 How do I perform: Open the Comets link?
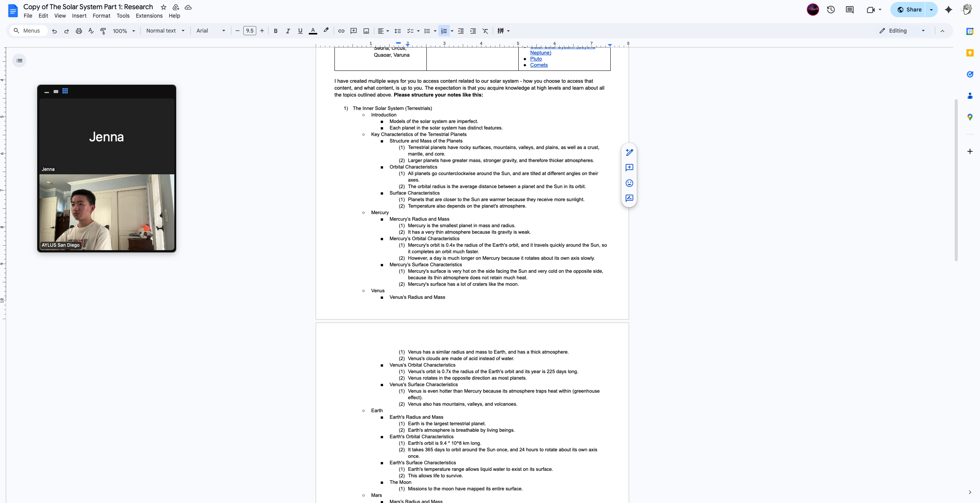point(539,65)
